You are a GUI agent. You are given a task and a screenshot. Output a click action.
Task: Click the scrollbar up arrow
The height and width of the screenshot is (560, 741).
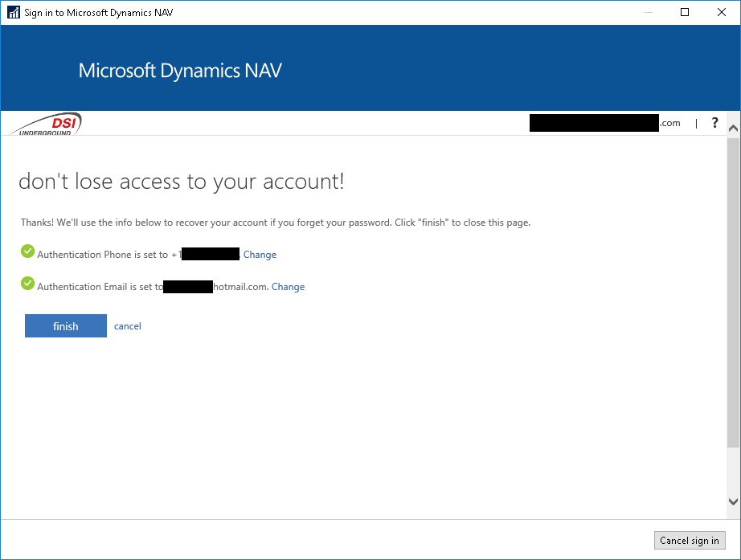coord(734,128)
